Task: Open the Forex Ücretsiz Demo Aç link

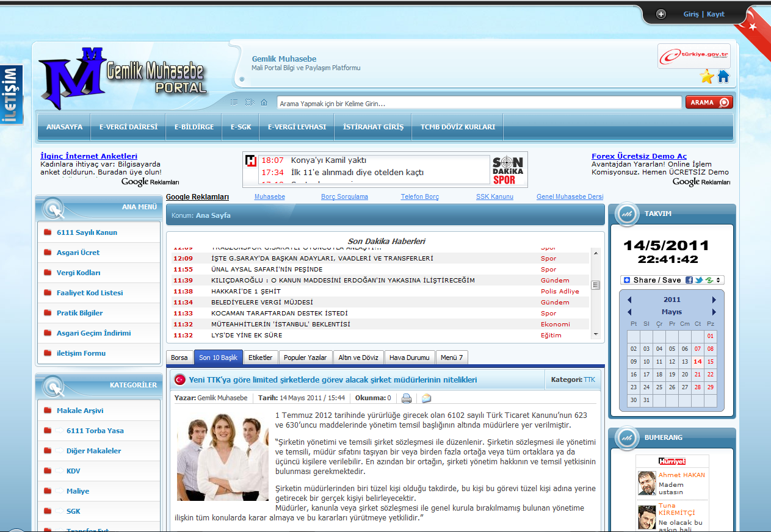Action: 639,156
